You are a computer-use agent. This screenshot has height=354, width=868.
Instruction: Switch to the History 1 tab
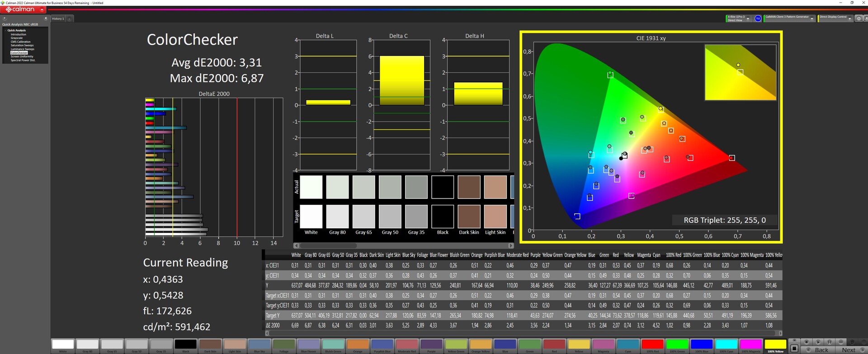[x=58, y=19]
